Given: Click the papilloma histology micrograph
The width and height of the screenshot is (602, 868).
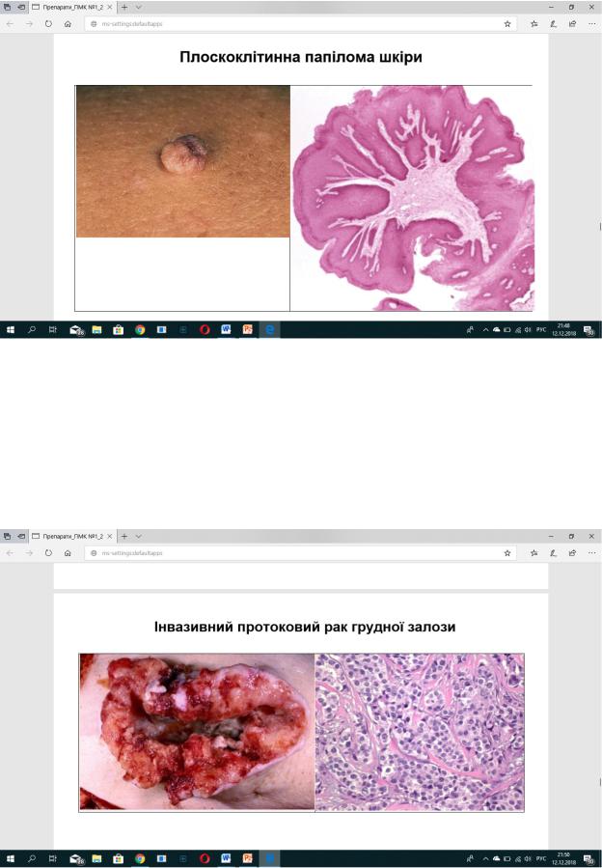Looking at the screenshot, I should (412, 198).
